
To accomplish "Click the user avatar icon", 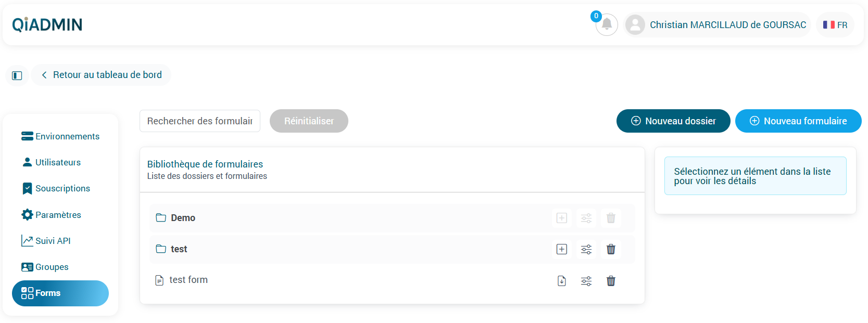I will (635, 24).
